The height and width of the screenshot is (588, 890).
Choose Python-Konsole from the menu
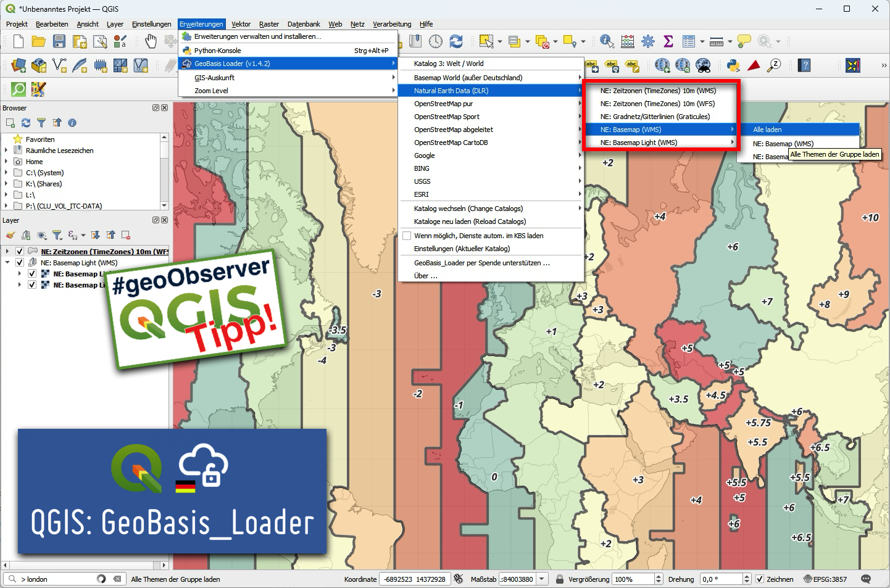288,51
